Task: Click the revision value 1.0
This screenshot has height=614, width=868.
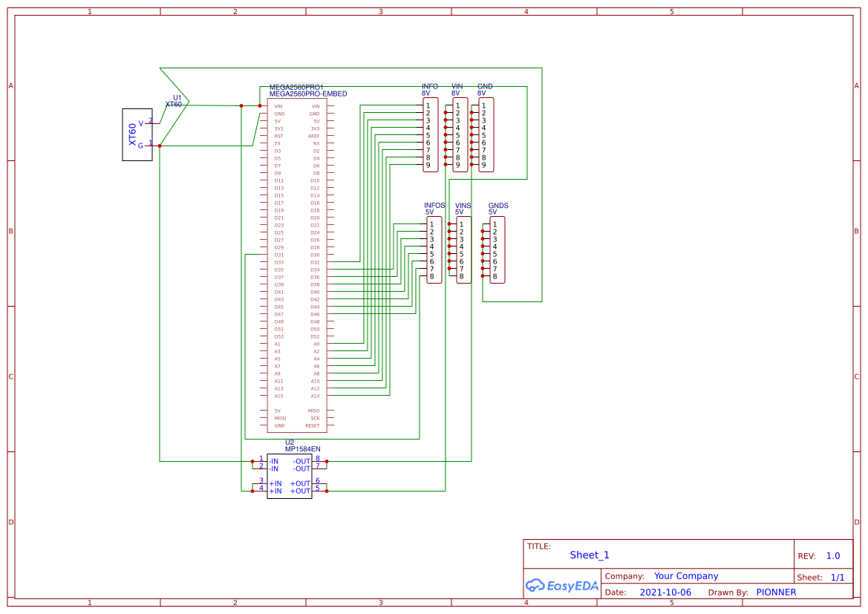Action: (x=833, y=556)
